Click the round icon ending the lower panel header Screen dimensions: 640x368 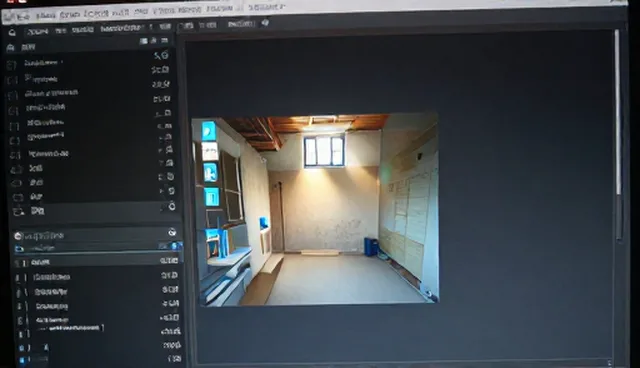[x=172, y=232]
